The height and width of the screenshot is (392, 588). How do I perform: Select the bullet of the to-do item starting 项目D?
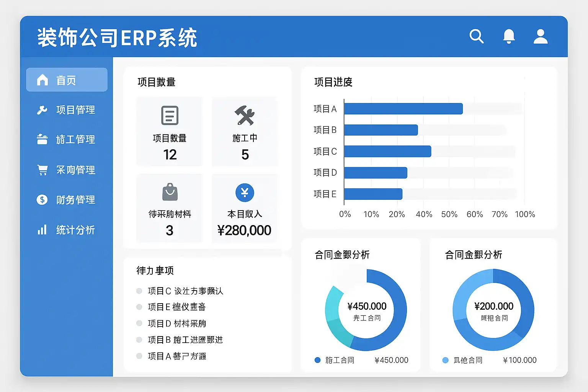pos(139,323)
